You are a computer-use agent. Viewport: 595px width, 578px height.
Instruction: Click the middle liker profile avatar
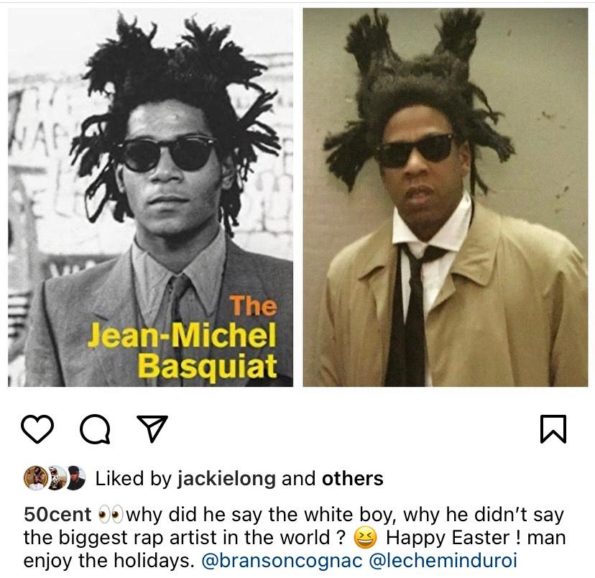click(56, 477)
